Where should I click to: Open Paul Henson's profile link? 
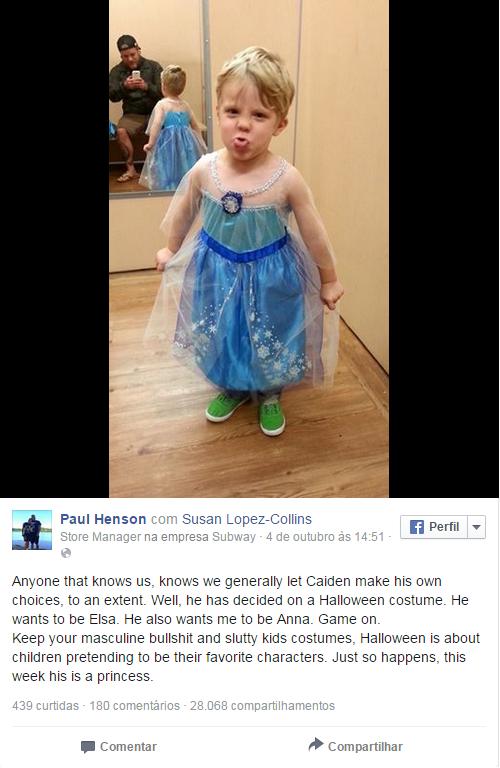[x=103, y=519]
